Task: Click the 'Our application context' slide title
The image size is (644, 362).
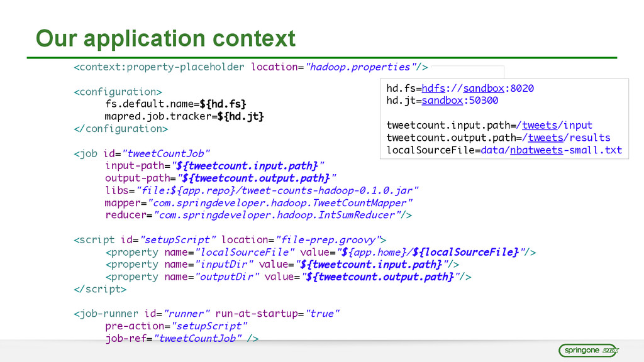Action: 165,38
